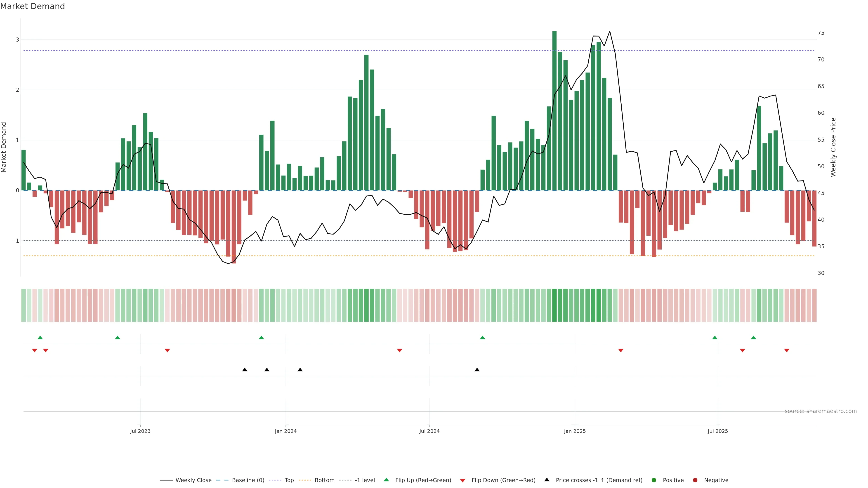The width and height of the screenshot is (868, 488).
Task: Click the flip-up marker near Jan 2025 bars start
Action: click(483, 338)
